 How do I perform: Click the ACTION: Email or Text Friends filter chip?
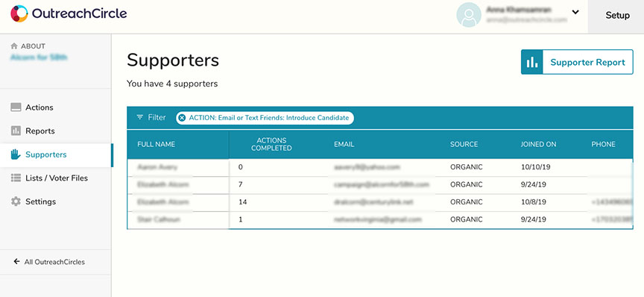tap(265, 118)
